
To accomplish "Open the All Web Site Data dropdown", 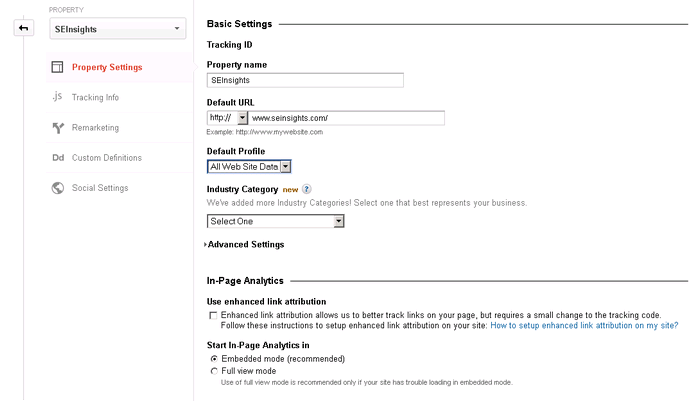I will [249, 167].
